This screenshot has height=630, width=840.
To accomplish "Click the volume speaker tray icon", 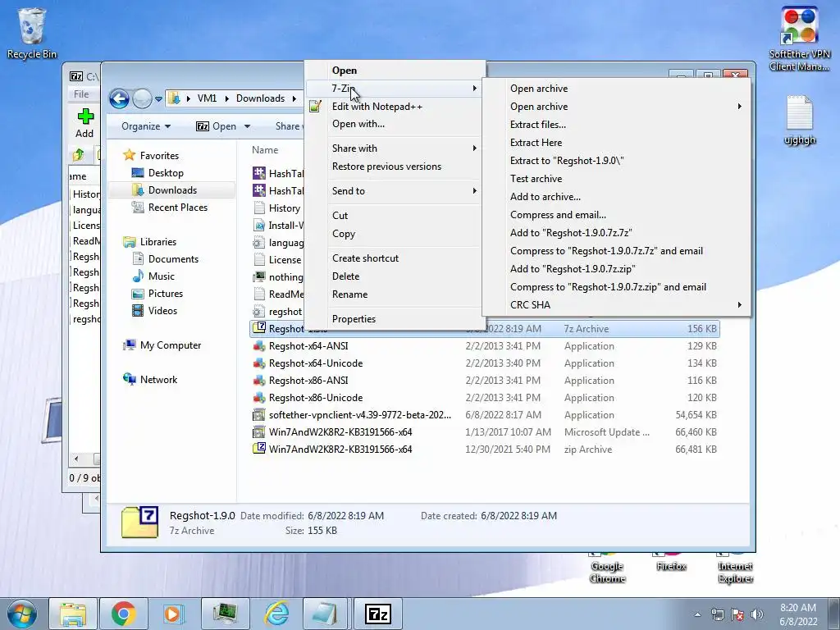I will coord(757,614).
